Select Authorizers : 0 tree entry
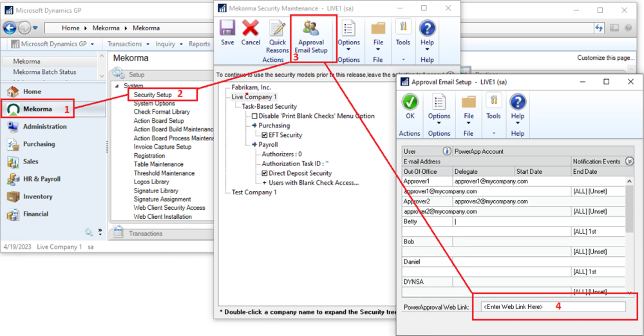This screenshot has width=644, height=336. tap(282, 154)
